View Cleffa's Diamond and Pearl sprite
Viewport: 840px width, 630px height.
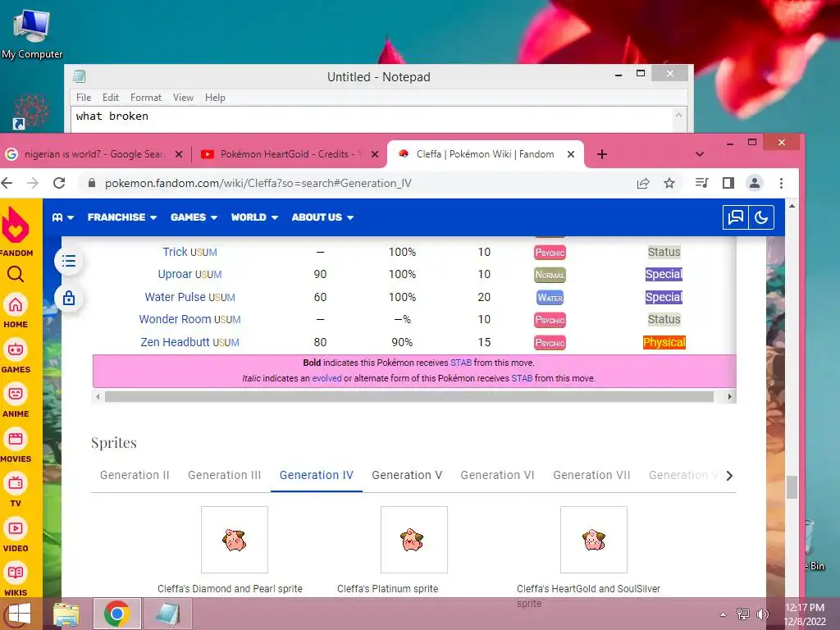(234, 540)
